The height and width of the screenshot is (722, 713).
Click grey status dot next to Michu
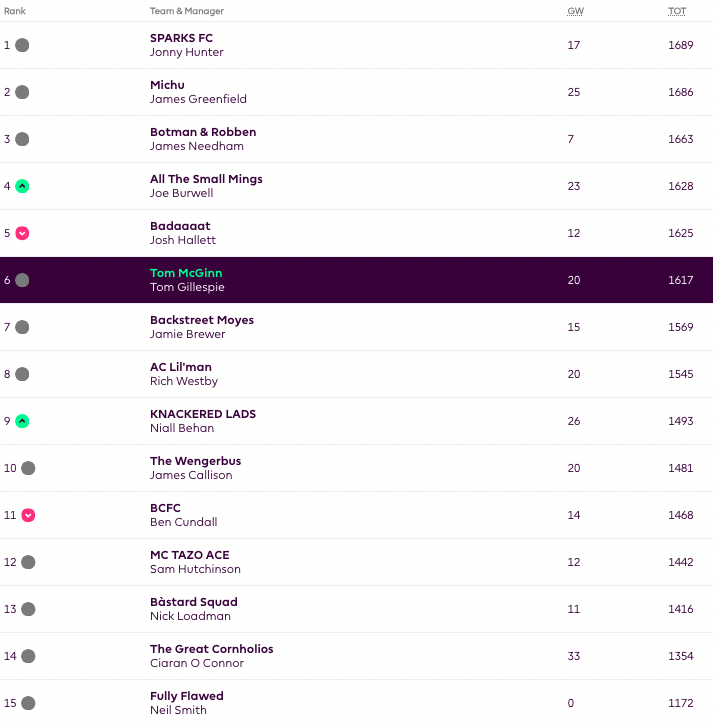(22, 92)
